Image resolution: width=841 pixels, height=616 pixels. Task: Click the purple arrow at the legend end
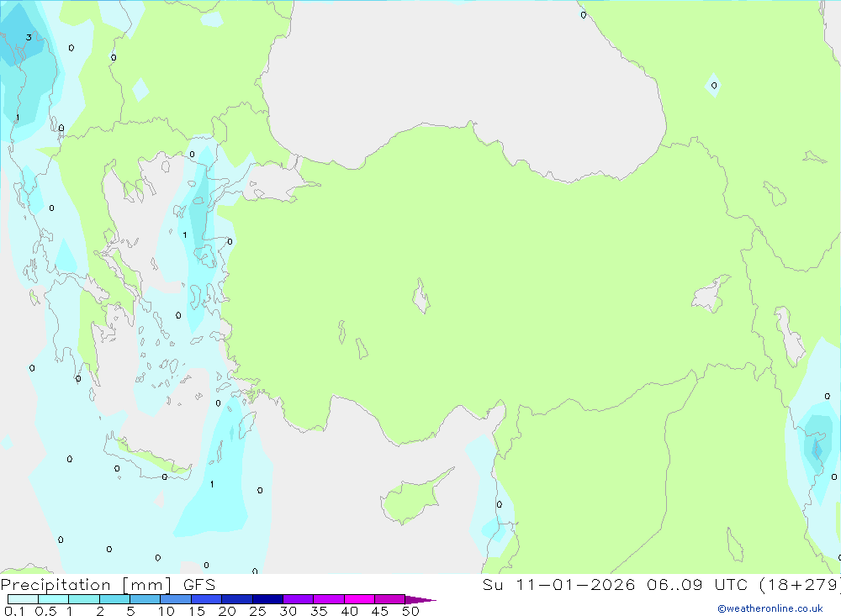(420, 599)
